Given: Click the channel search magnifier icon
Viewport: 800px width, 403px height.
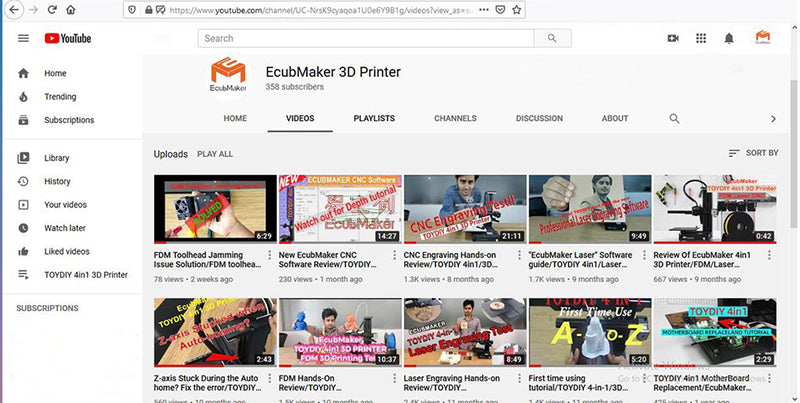Looking at the screenshot, I should pyautogui.click(x=674, y=118).
